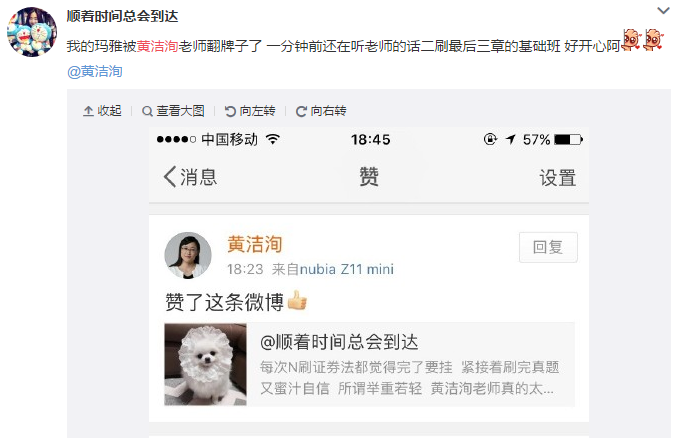Open the post options chevron dropdown
The height and width of the screenshot is (438, 678).
663,10
